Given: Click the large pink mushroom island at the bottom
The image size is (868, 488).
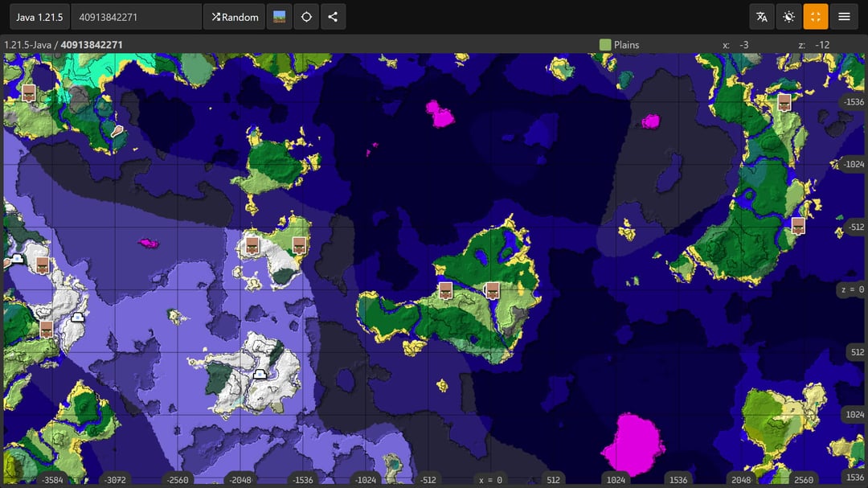Looking at the screenshot, I should [x=633, y=445].
